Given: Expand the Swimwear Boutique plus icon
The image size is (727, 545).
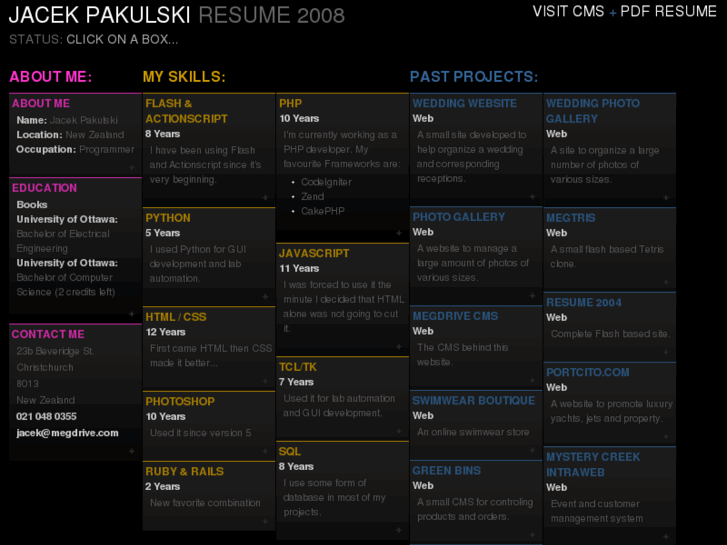Looking at the screenshot, I should [532, 450].
